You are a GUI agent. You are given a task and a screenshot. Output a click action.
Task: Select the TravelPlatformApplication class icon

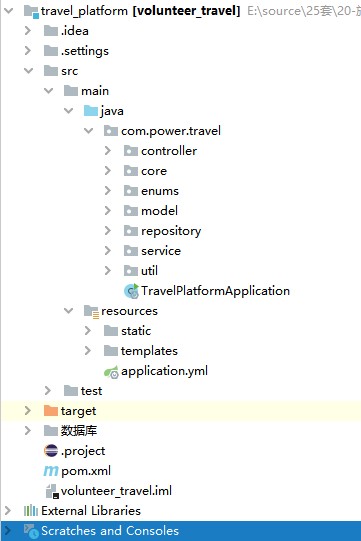click(131, 291)
